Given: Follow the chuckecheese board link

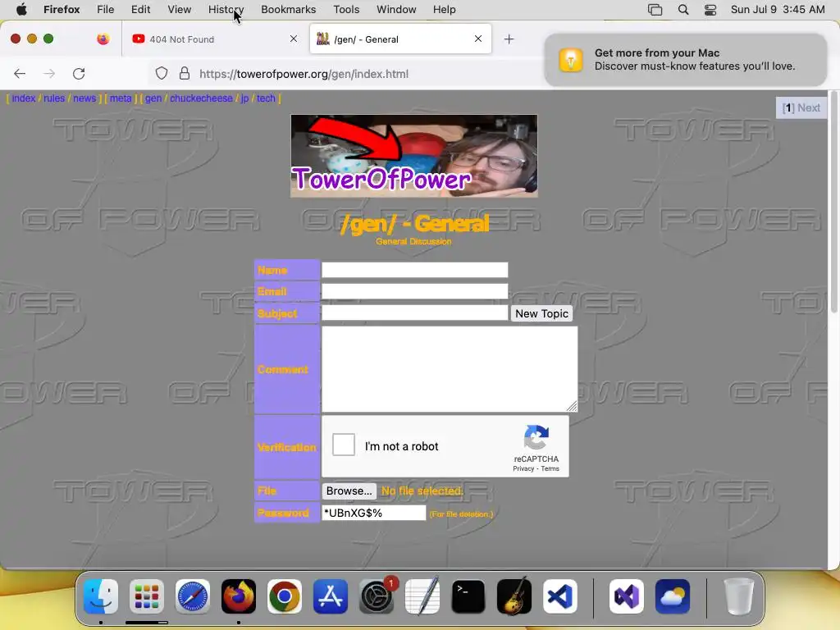Looking at the screenshot, I should click(202, 98).
